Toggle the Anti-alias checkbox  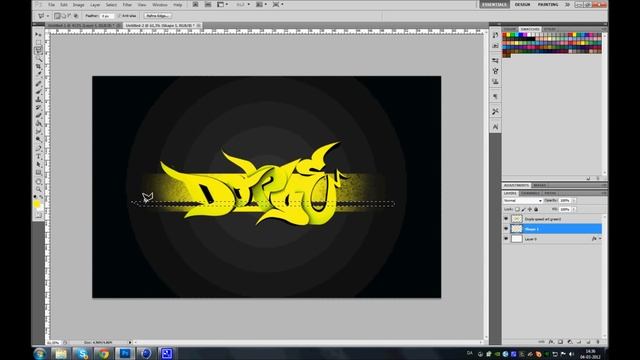click(120, 16)
